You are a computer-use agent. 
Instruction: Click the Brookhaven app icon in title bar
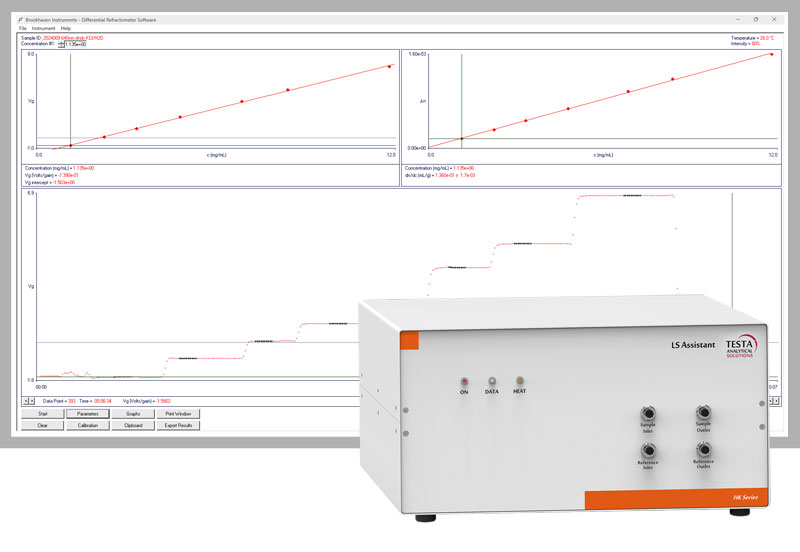click(20, 20)
